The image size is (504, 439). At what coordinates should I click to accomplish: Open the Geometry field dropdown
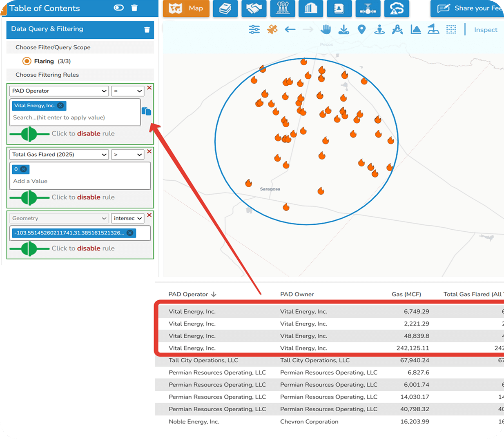(59, 218)
